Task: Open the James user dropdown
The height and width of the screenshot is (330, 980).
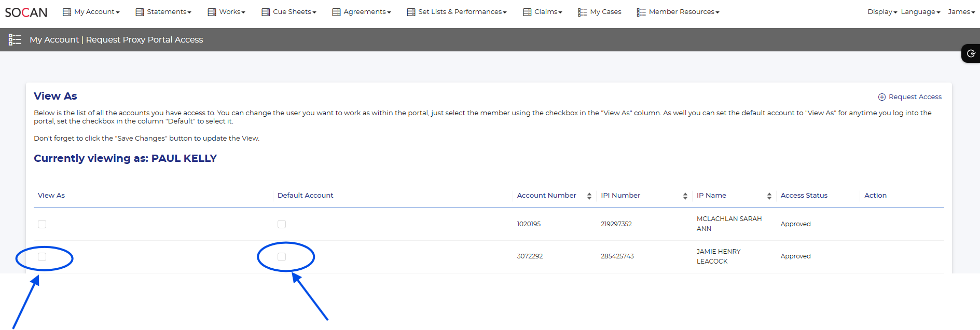Action: [x=961, y=12]
